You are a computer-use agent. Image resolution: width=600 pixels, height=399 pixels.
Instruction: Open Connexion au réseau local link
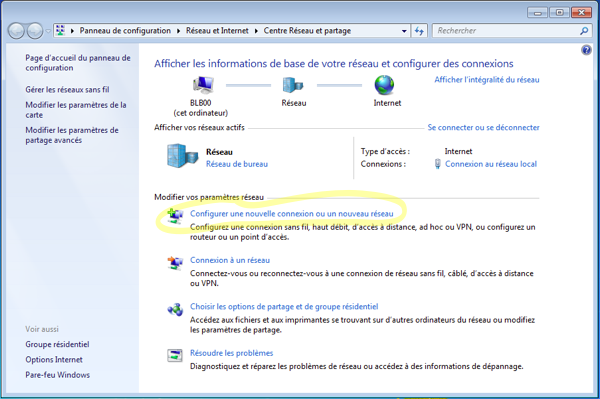pyautogui.click(x=491, y=164)
